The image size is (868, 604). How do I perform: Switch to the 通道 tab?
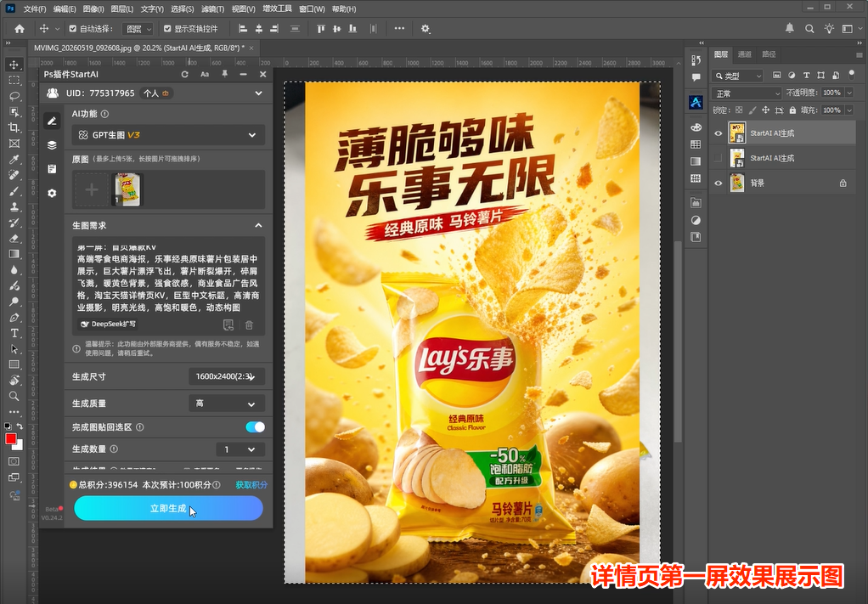pyautogui.click(x=745, y=54)
